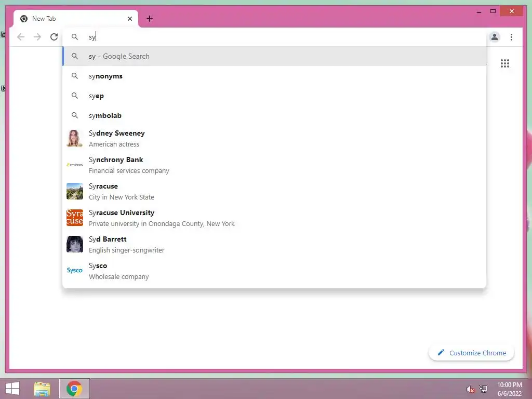Pick the Sydney Sweeney suggestion

274,138
